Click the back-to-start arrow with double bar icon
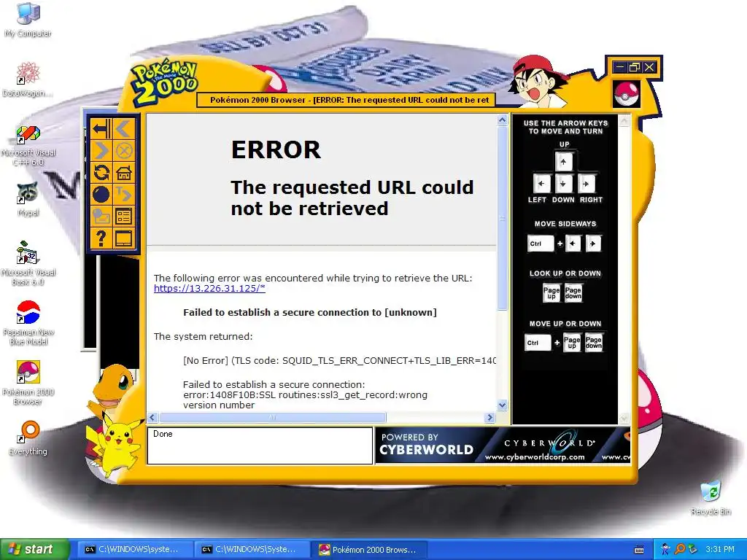The height and width of the screenshot is (560, 747). pyautogui.click(x=101, y=129)
